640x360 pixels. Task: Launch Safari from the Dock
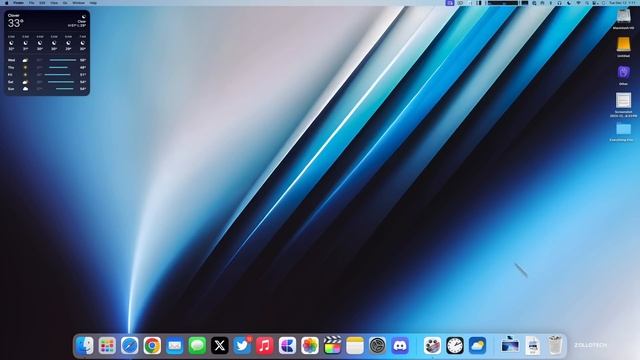pos(130,346)
